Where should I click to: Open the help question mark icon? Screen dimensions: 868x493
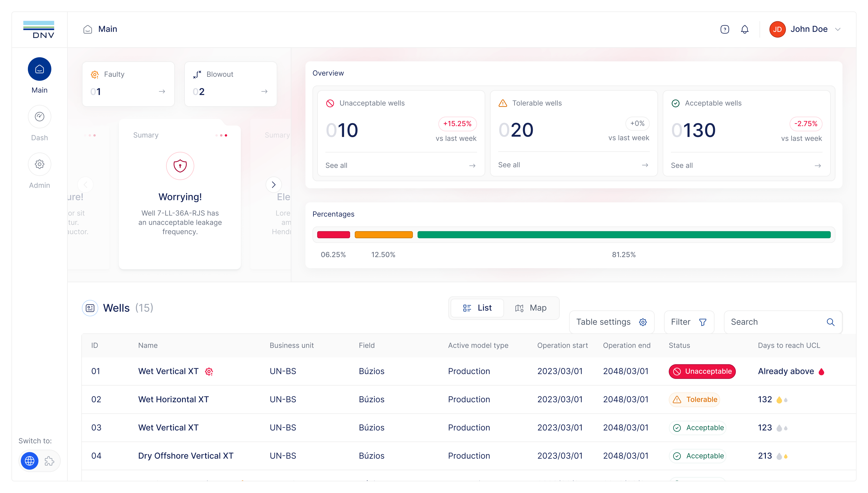coord(725,30)
